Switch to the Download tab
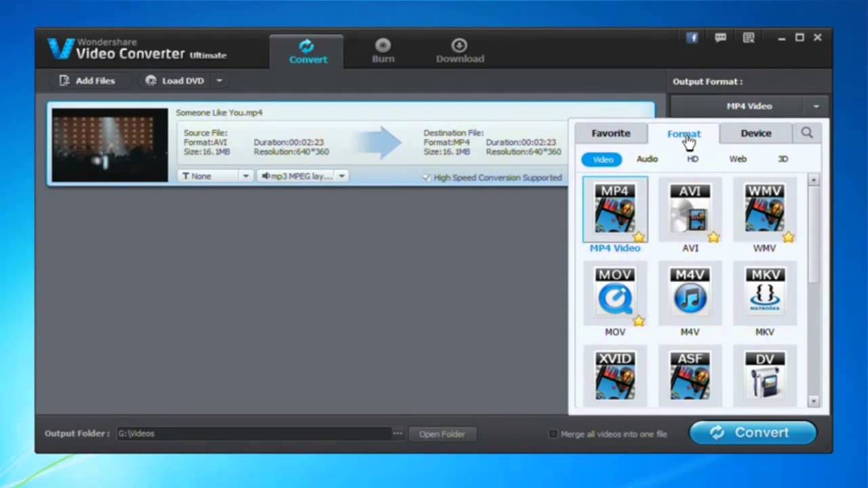This screenshot has height=488, width=868. pyautogui.click(x=460, y=51)
